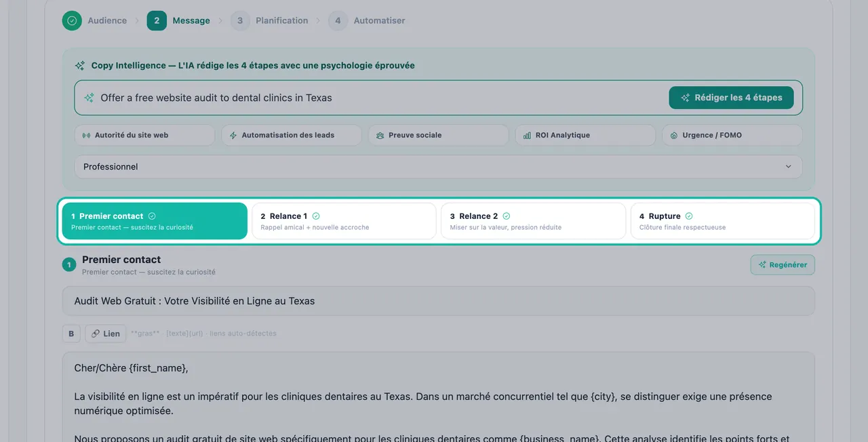This screenshot has width=868, height=442.
Task: Click the step 4 number circle
Action: 337,20
